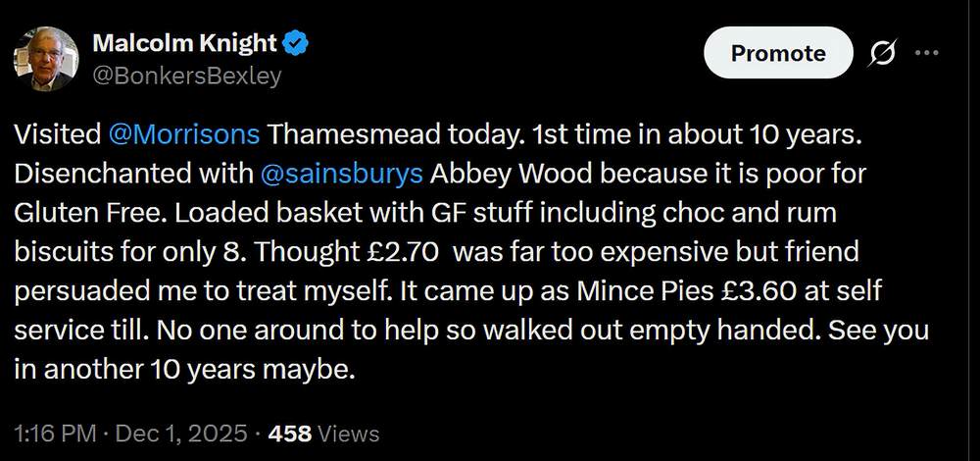
Task: Follow the @sainsburys mention link
Action: tap(343, 173)
